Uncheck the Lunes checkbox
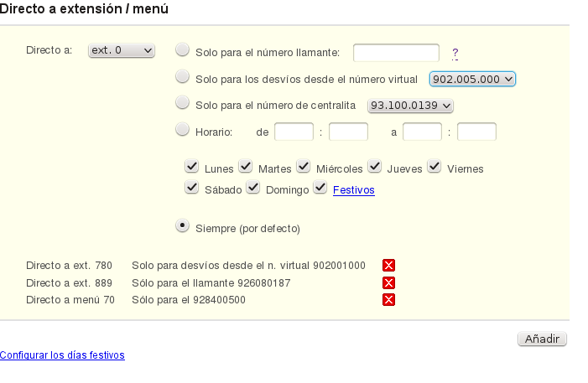Screen dimensions: 588x383 tap(192, 167)
